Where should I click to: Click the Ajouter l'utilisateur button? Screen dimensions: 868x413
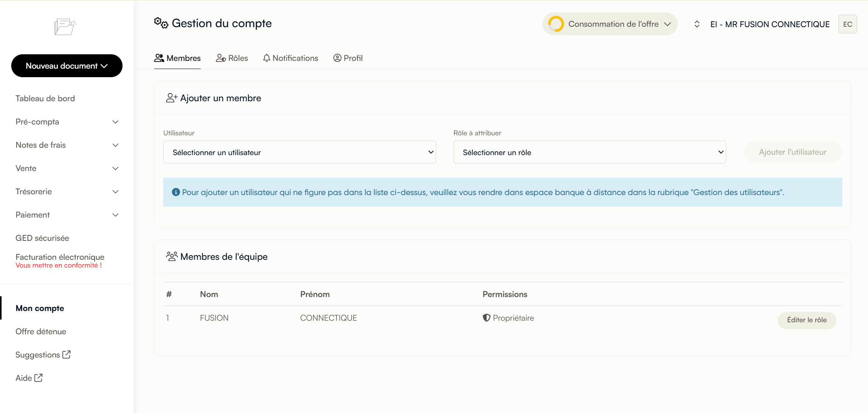point(792,152)
